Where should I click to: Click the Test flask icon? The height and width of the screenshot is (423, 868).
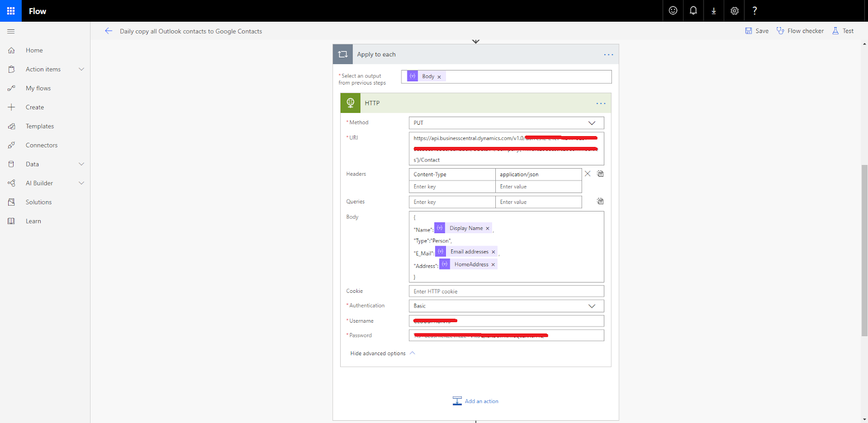(x=835, y=31)
